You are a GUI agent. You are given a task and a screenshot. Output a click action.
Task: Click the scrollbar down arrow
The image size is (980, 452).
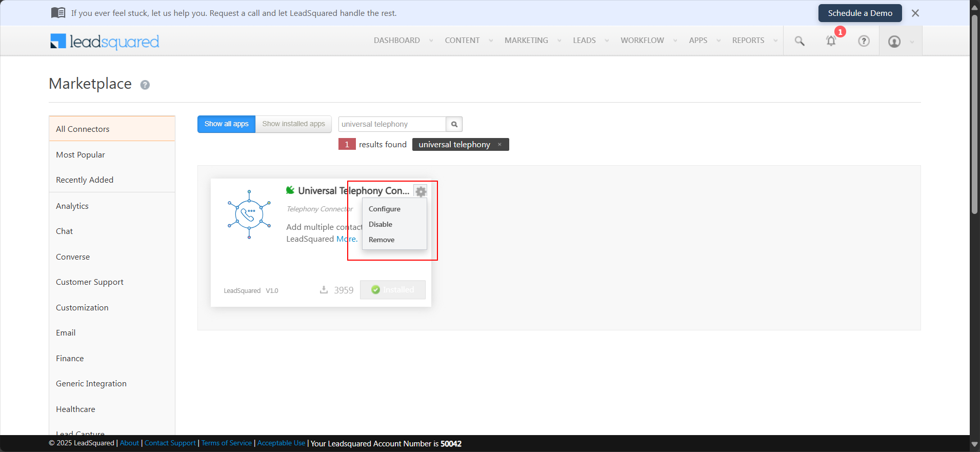click(974, 444)
